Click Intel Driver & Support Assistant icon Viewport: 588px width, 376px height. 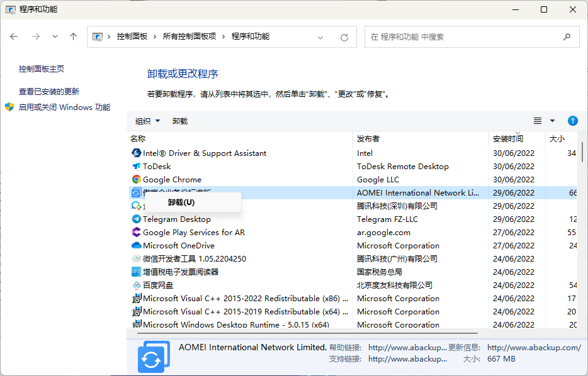137,153
